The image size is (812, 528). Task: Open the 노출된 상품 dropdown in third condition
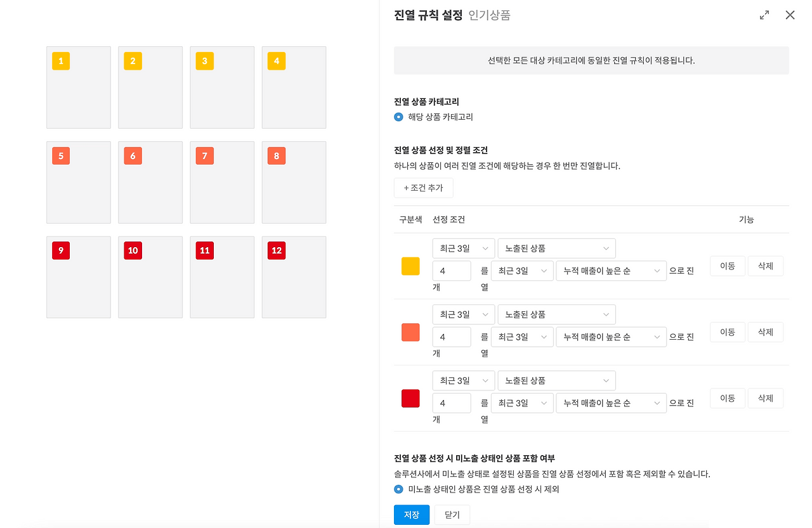click(556, 380)
